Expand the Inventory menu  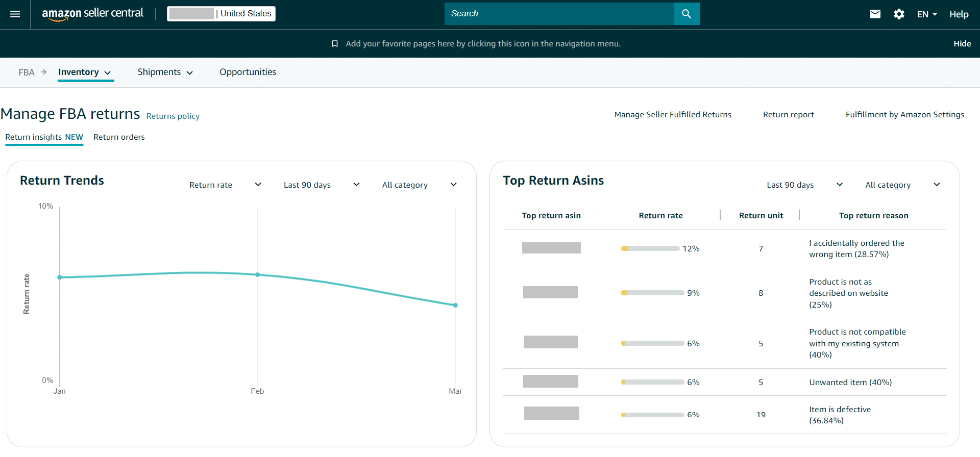[x=85, y=72]
